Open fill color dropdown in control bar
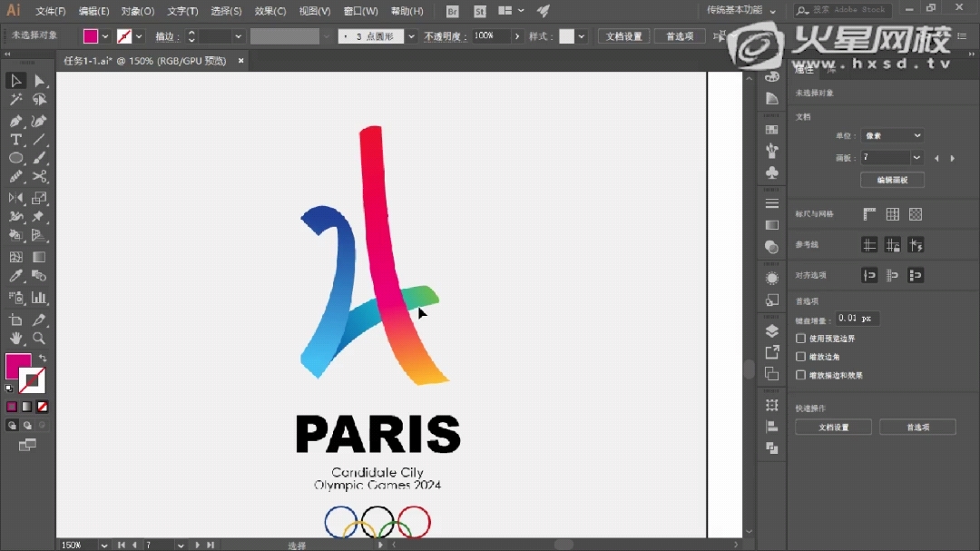Screen dimensions: 980x551 (x=105, y=36)
